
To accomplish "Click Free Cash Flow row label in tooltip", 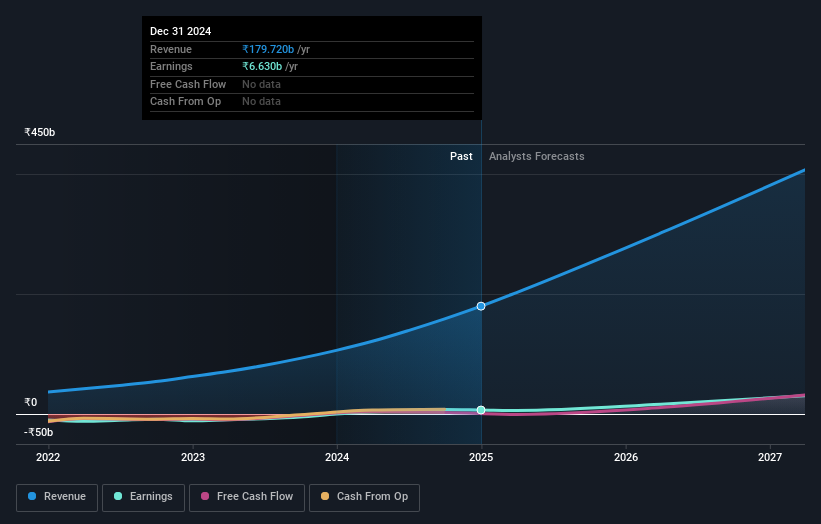I will [x=188, y=84].
